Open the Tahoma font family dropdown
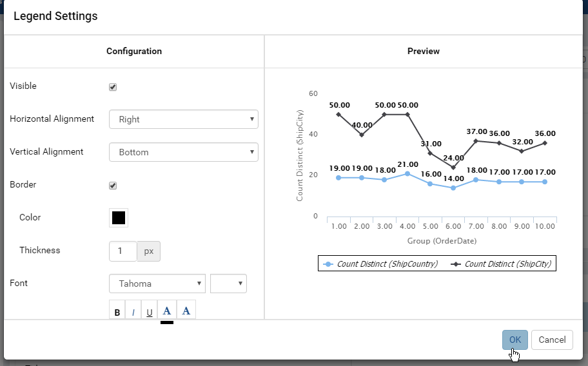 tap(157, 284)
